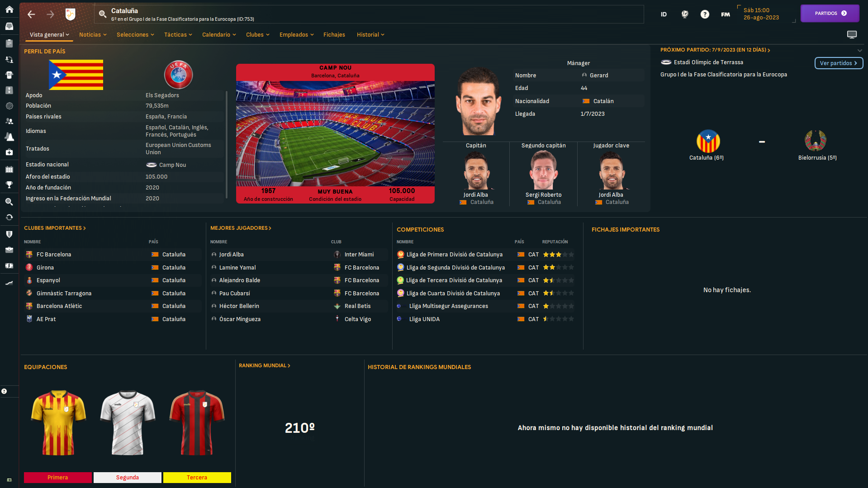The width and height of the screenshot is (868, 488).
Task: Open the Fichajes tab
Action: click(x=334, y=35)
